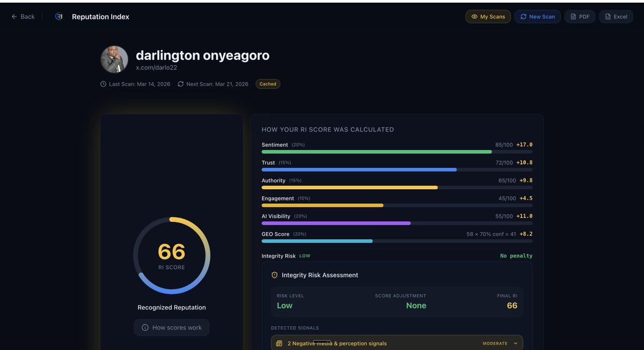This screenshot has width=644, height=350.
Task: Click the GEO Score (20%) label
Action: pyautogui.click(x=283, y=234)
